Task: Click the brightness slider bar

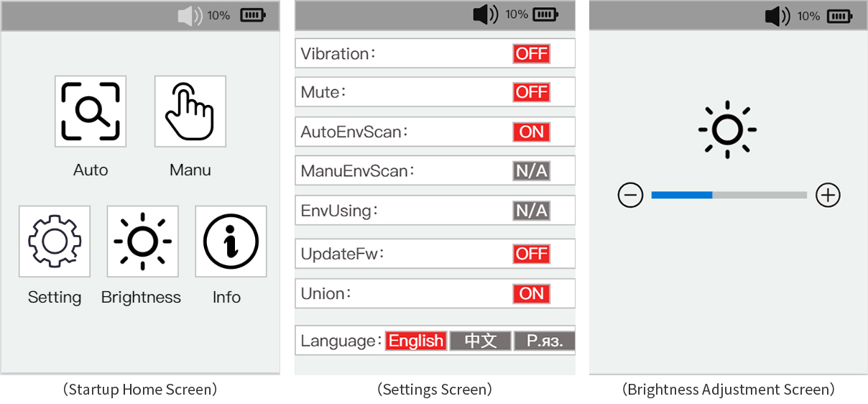Action: coord(729,195)
